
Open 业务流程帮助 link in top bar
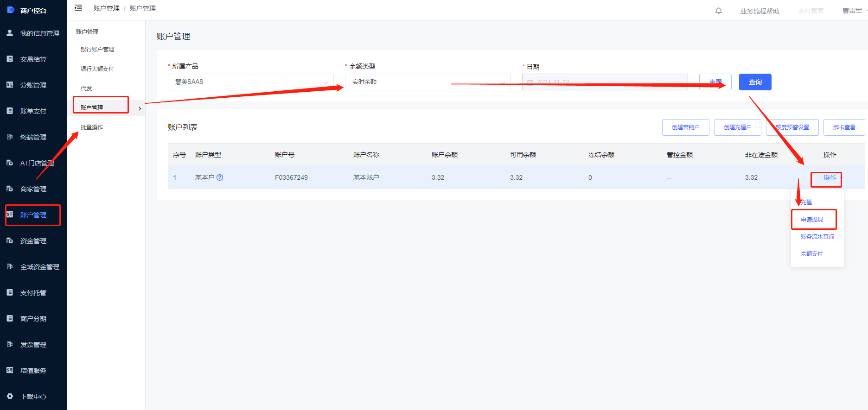759,11
